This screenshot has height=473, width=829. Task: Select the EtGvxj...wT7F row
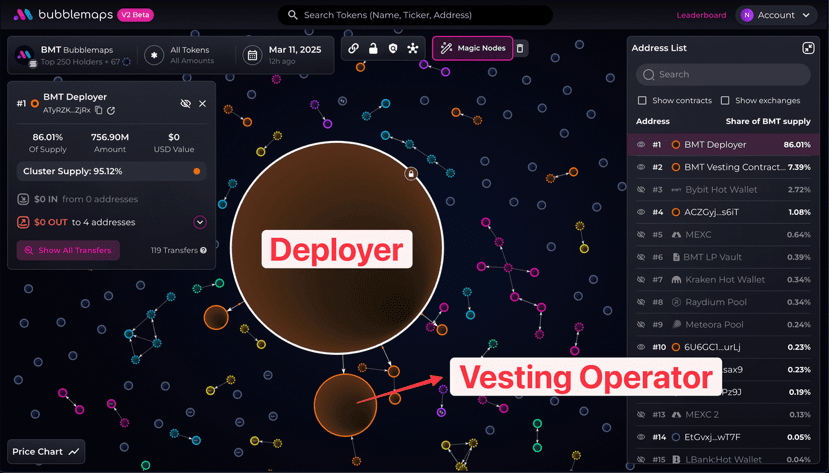click(x=723, y=437)
